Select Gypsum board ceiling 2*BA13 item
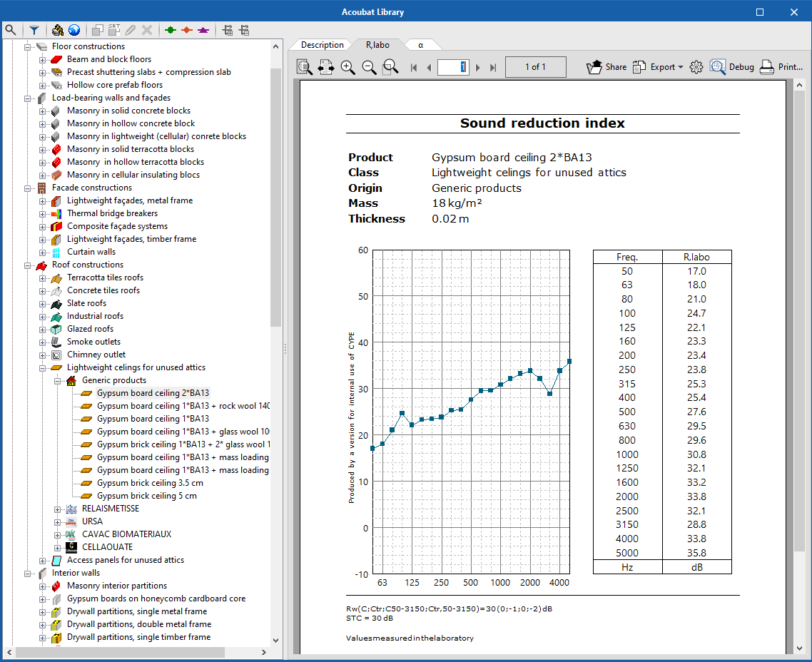Viewport: 812px width, 662px height. [153, 393]
